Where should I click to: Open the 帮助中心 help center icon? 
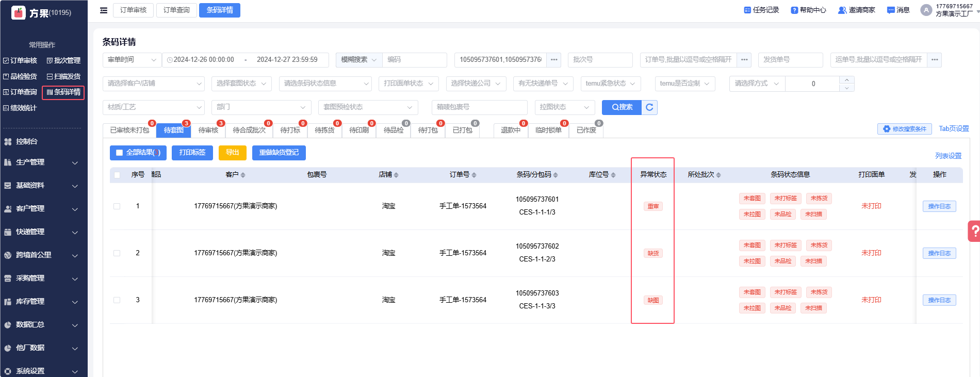pyautogui.click(x=794, y=10)
